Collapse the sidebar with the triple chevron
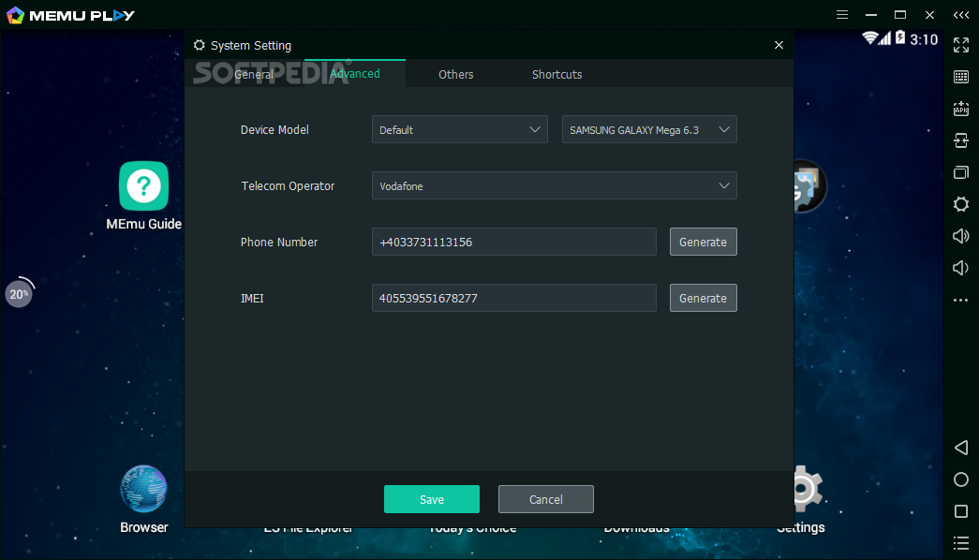 coord(961,15)
